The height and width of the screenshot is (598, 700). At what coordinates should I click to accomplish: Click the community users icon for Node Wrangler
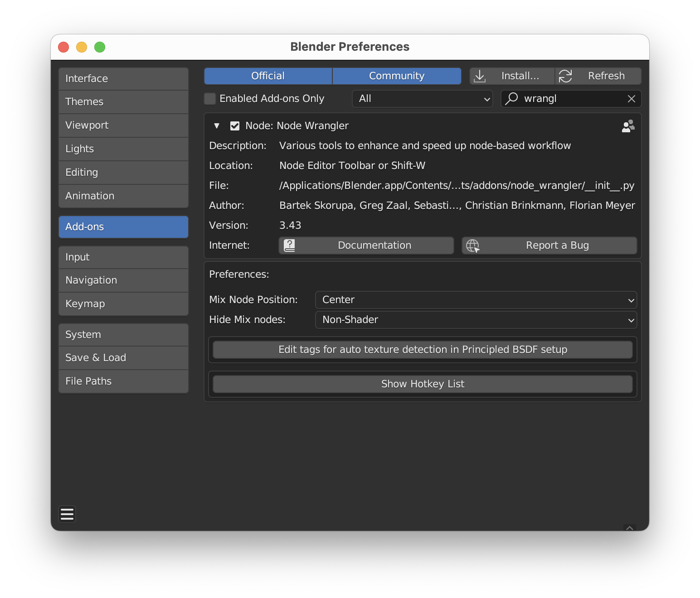[x=628, y=126]
